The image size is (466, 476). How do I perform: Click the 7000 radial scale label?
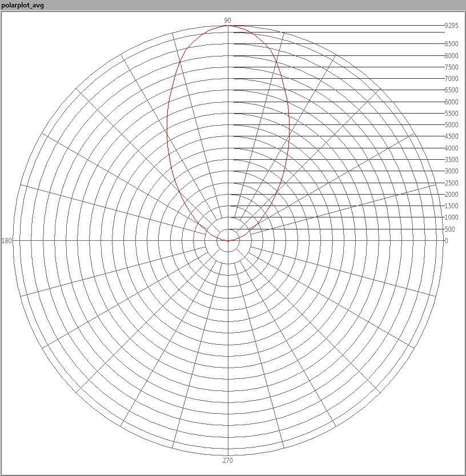451,79
